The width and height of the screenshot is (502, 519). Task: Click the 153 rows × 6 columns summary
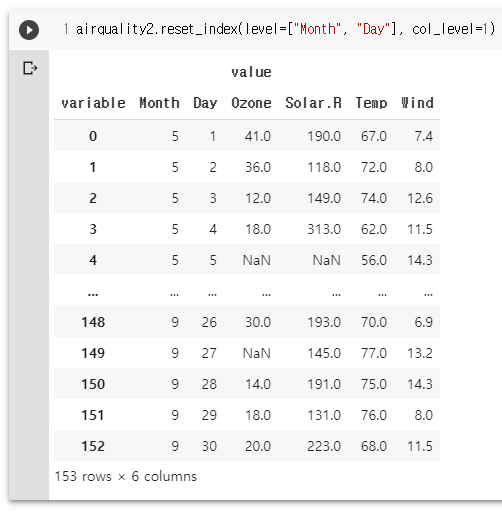[x=126, y=476]
